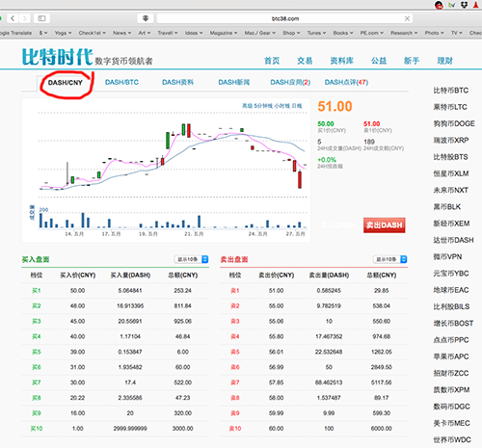Open 狗狗币DOGE in the coin list
482x448 pixels.
tap(454, 123)
